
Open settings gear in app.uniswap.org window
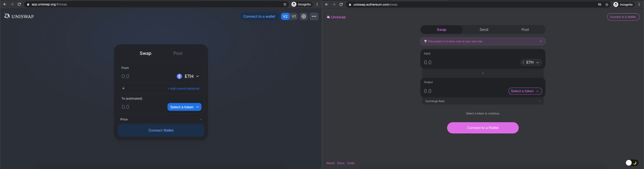click(304, 16)
